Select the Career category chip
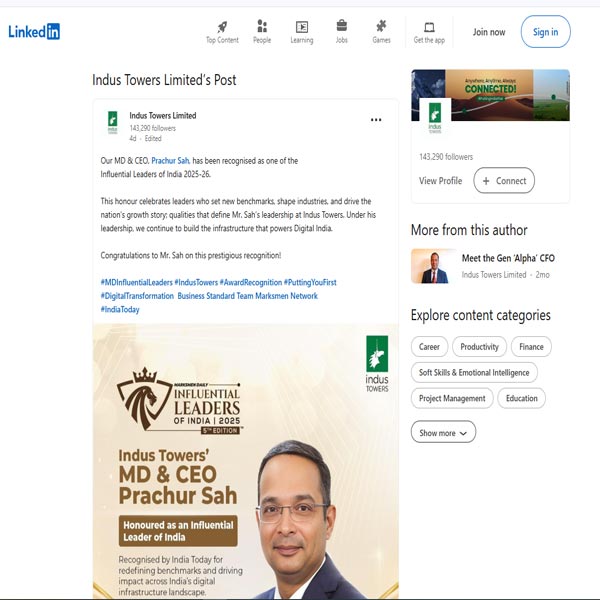The image size is (600, 600). (x=429, y=347)
